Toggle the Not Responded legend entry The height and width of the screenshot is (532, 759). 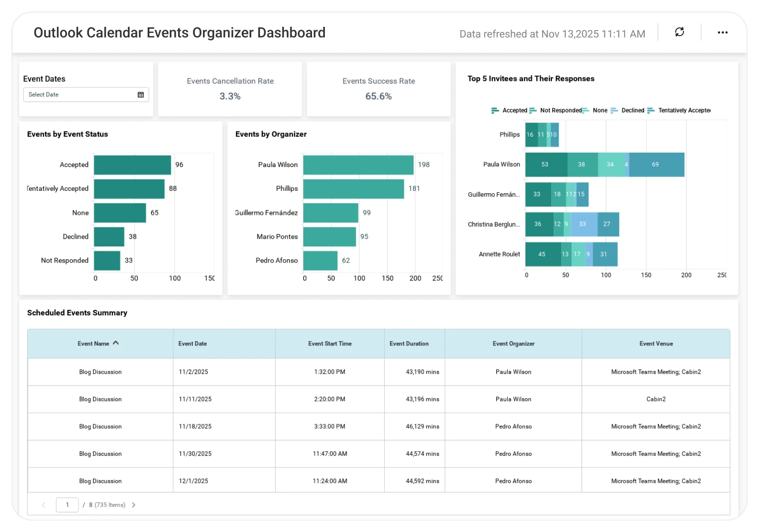[555, 111]
